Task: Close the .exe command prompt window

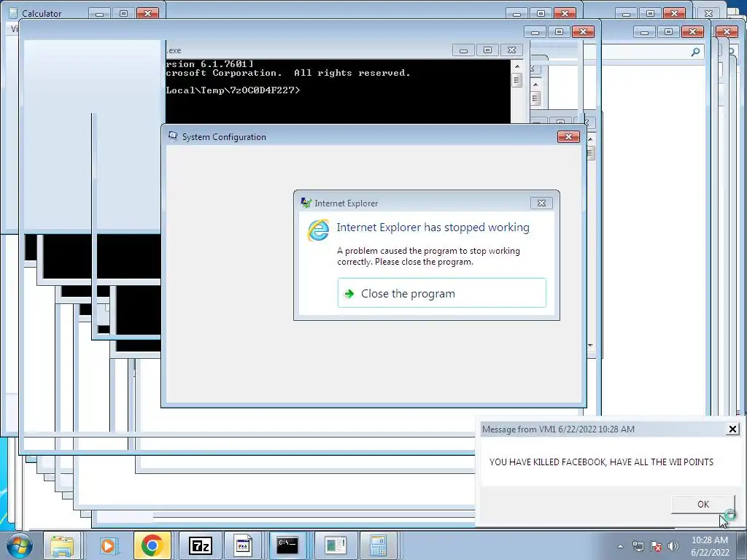Action: coord(511,50)
